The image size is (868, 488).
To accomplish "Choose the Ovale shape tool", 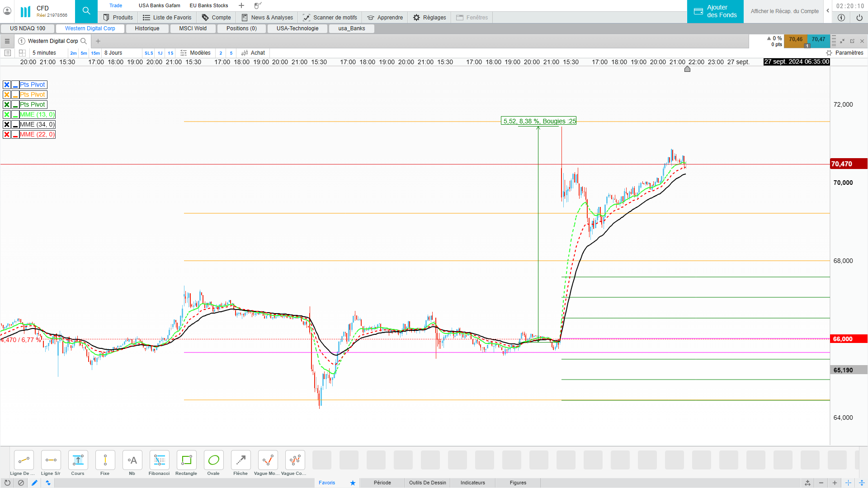I will click(x=213, y=460).
